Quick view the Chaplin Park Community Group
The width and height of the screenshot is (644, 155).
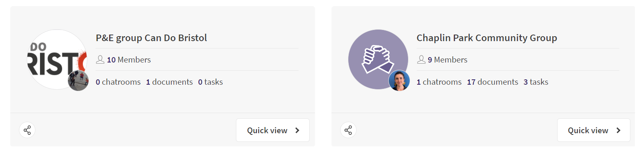[x=593, y=130]
